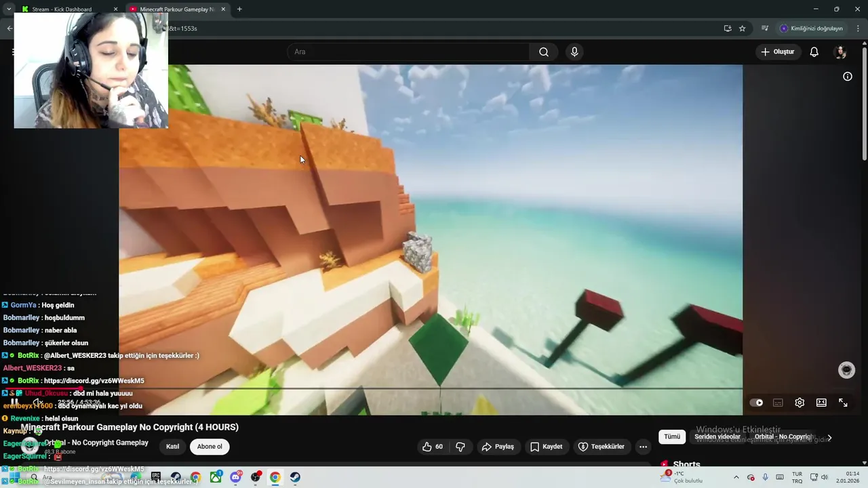Open the system tray volume control
Image resolution: width=868 pixels, height=488 pixels.
point(825,477)
